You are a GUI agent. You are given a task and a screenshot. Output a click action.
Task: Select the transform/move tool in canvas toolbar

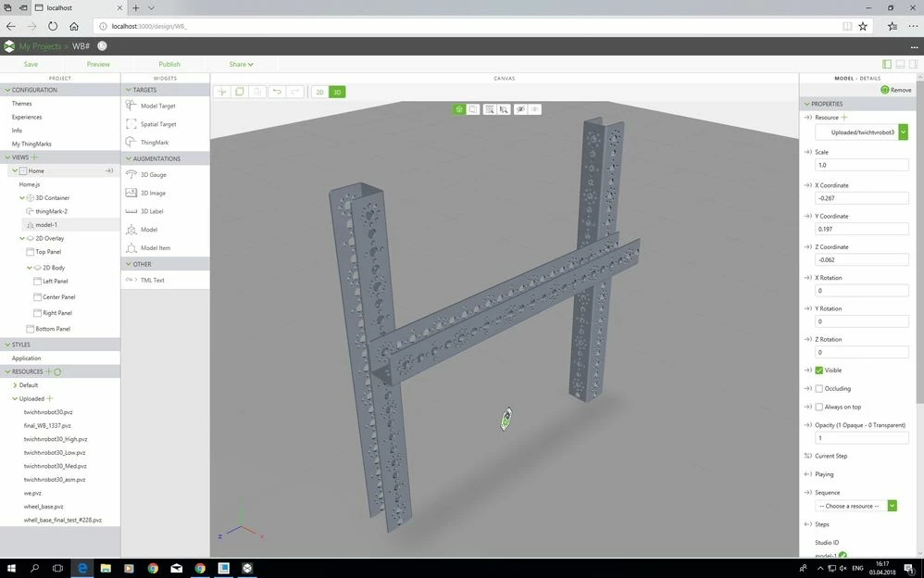222,92
